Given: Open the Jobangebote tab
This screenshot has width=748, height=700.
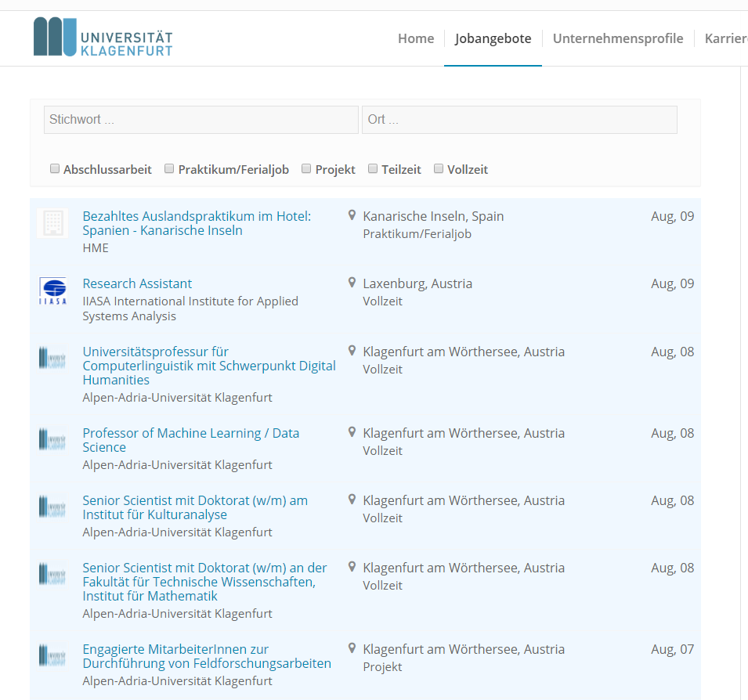Looking at the screenshot, I should tap(493, 38).
